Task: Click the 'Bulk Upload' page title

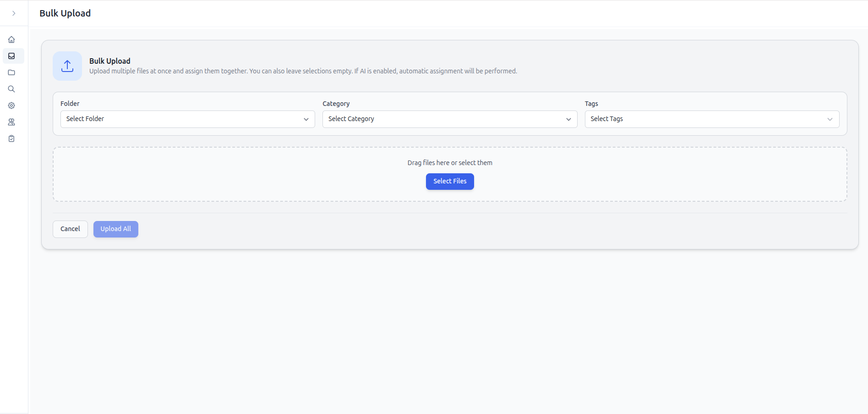Action: [65, 13]
